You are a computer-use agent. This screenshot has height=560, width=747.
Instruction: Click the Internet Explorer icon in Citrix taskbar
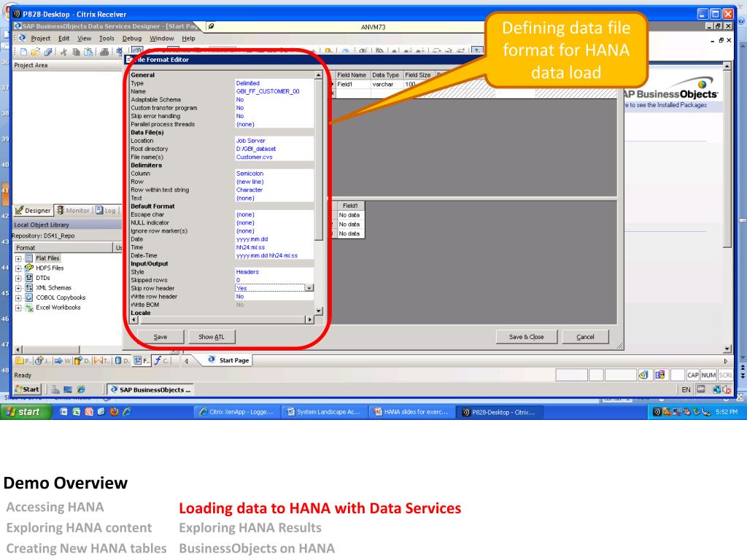click(x=81, y=389)
